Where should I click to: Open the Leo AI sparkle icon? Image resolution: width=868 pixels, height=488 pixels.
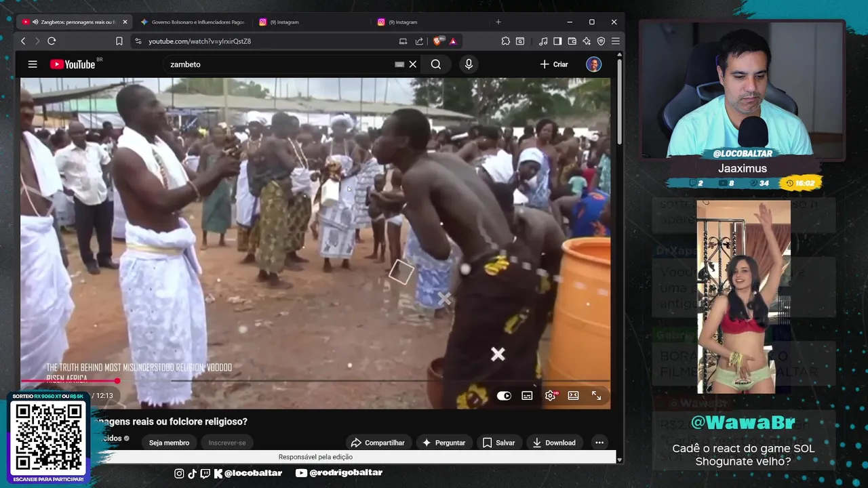[587, 41]
